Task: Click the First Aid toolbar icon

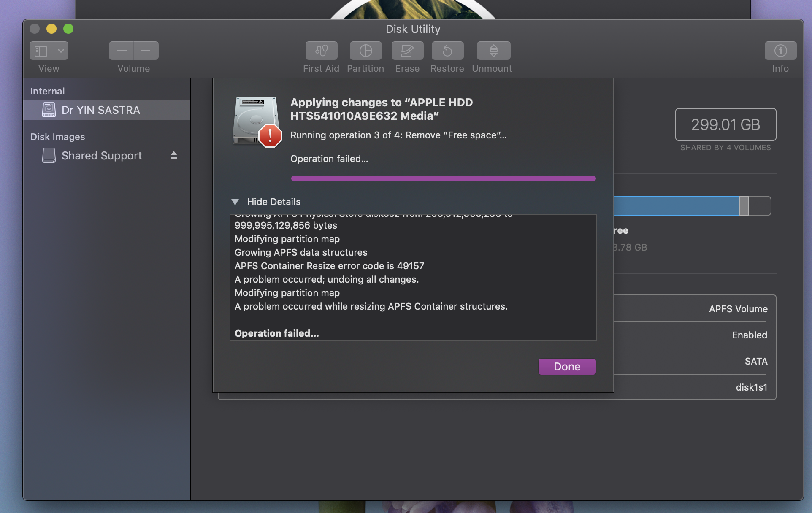Action: click(x=321, y=51)
